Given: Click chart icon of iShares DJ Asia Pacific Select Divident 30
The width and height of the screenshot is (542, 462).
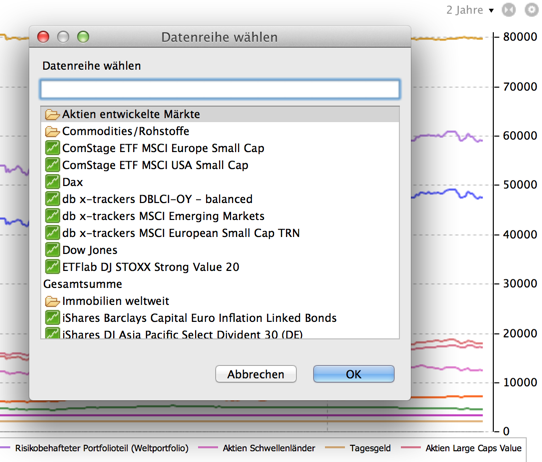Looking at the screenshot, I should coord(52,333).
